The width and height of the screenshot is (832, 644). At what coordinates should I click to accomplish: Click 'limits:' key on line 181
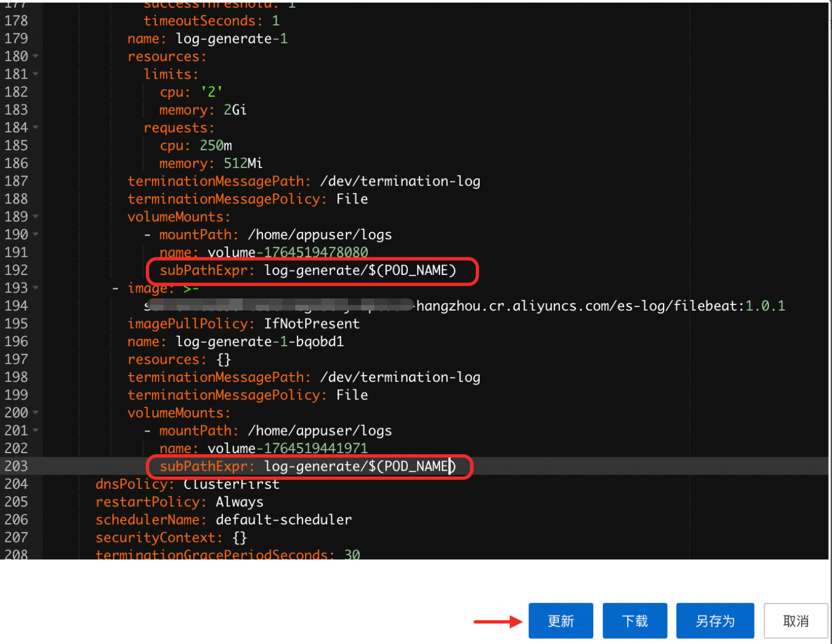click(x=171, y=74)
